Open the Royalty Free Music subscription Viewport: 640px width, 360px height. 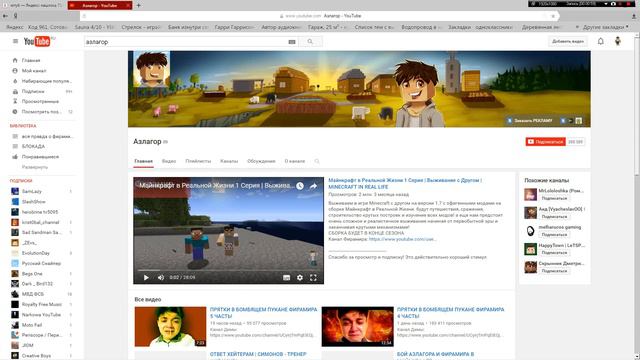(x=42, y=304)
